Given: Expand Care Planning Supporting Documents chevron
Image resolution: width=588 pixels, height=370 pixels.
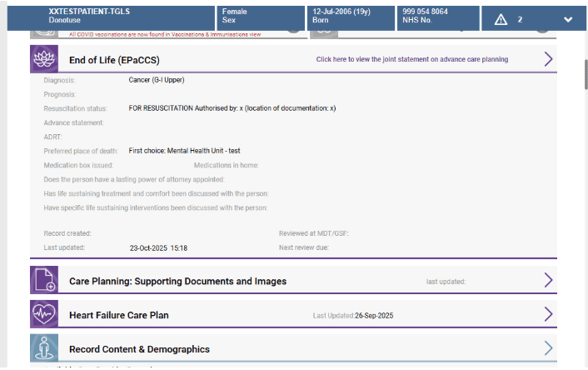Looking at the screenshot, I should pos(548,280).
